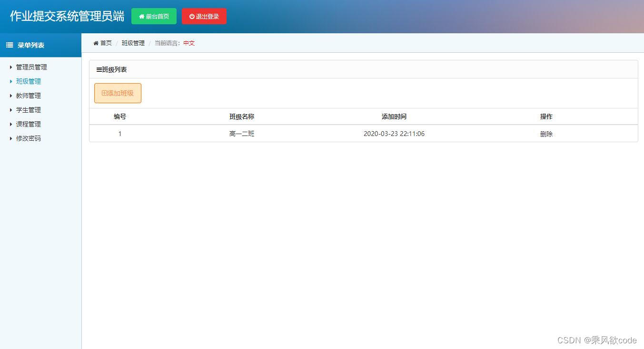Click the 班级名称 column header

pos(242,116)
